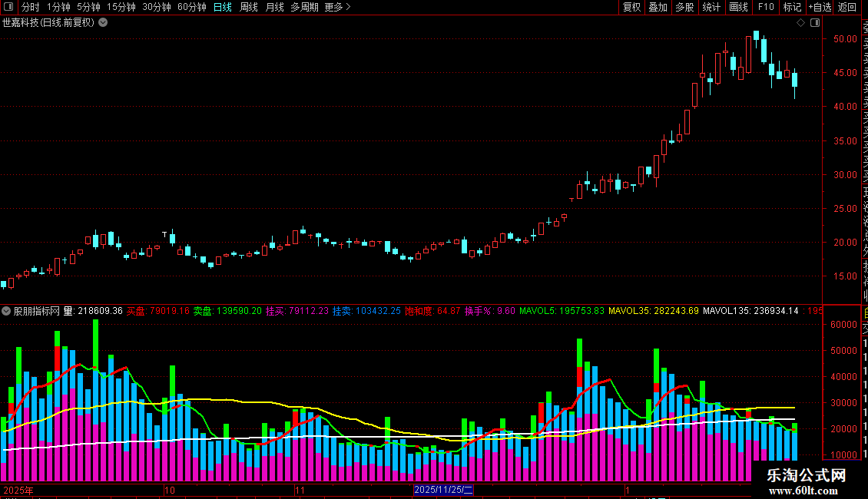The image size is (868, 499).
Task: Expand the 更多 periods menu
Action: (337, 7)
